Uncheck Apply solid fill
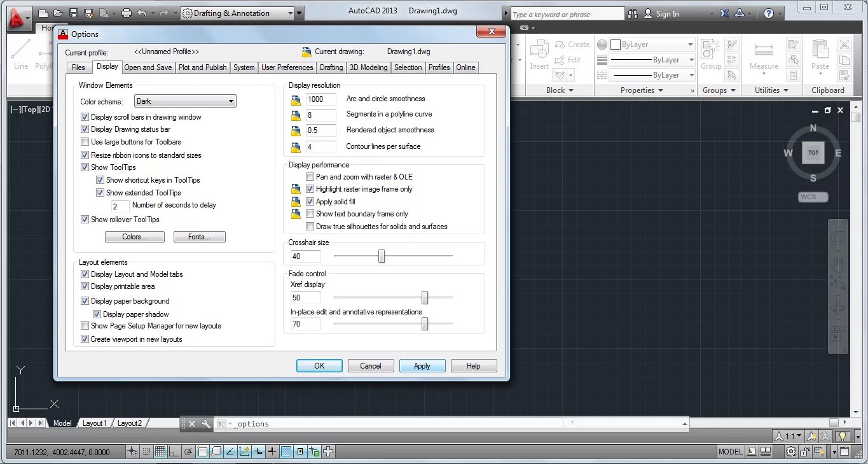868x464 pixels. pos(310,202)
